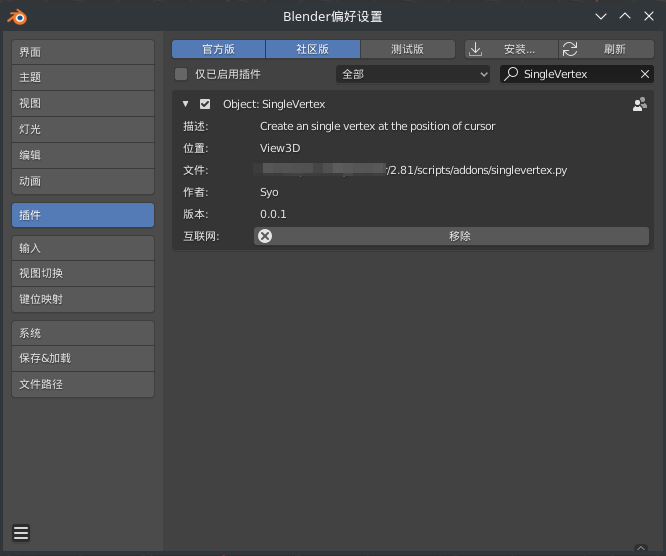Enable 测试版 filter
Viewport: 666px width, 556px height.
(x=408, y=49)
